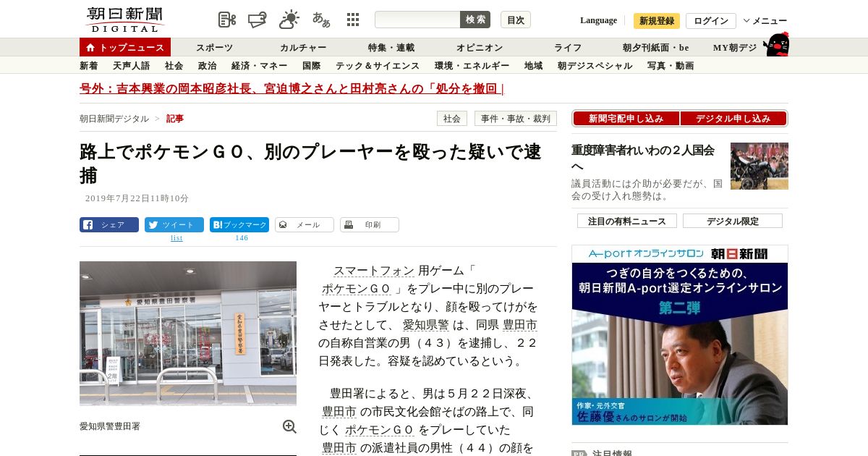Open the Toyota police station photo
The height and width of the screenshot is (456, 868).
(188, 333)
